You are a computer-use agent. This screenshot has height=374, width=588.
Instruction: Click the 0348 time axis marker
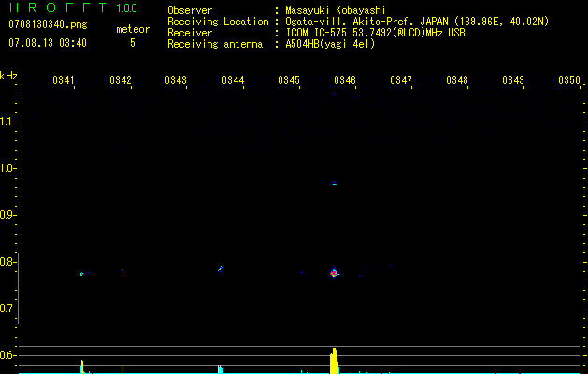[457, 80]
